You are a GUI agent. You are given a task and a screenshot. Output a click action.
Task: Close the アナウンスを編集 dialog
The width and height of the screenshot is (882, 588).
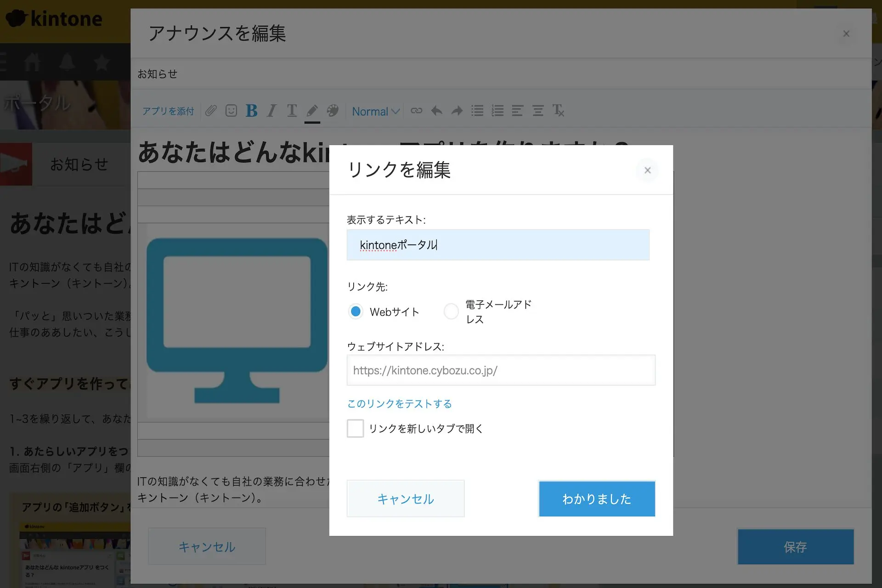click(x=846, y=34)
